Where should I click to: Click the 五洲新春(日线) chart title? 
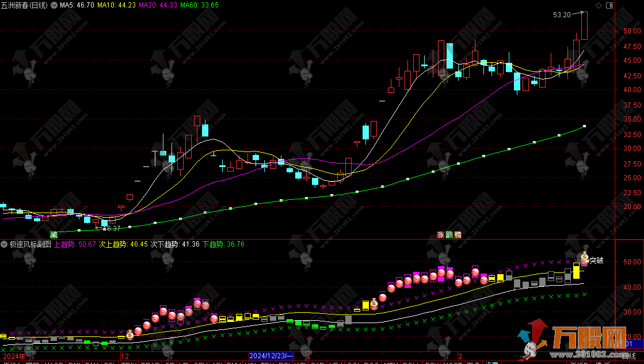click(24, 5)
